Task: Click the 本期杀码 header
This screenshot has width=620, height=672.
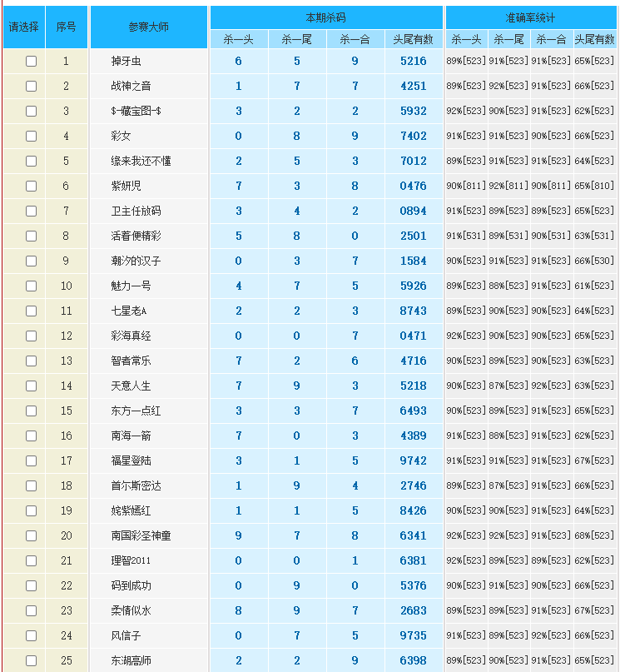Action: (326, 17)
